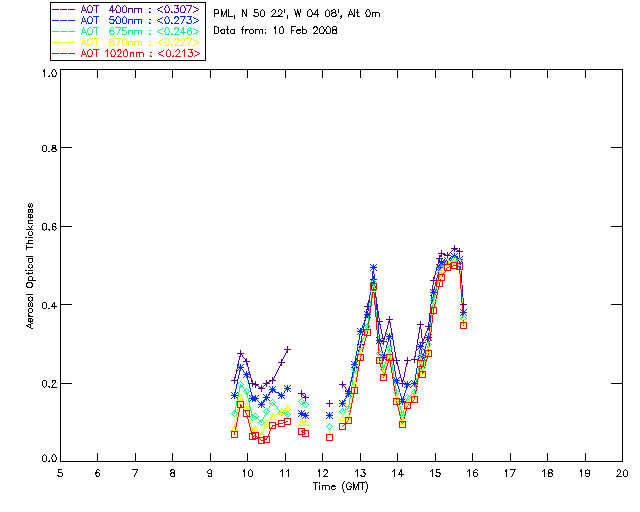Click the purple plus marker at 11 hours
The image size is (640, 512).
(x=288, y=349)
